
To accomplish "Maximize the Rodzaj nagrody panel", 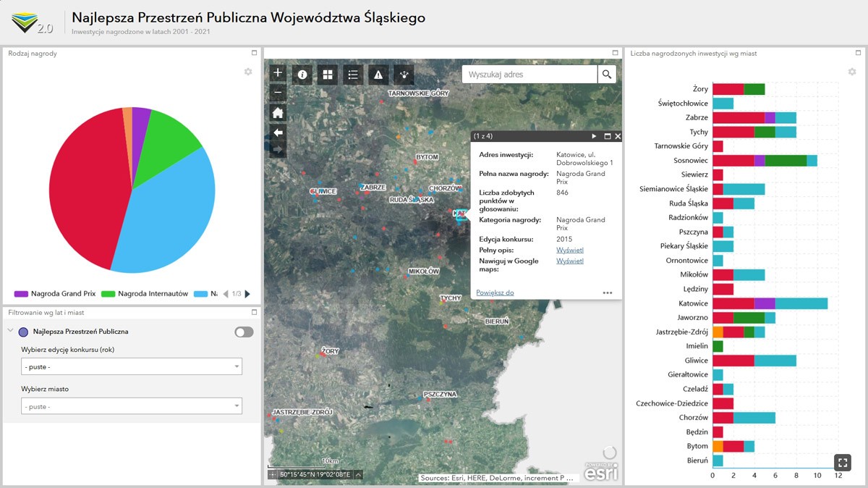I will click(x=254, y=53).
